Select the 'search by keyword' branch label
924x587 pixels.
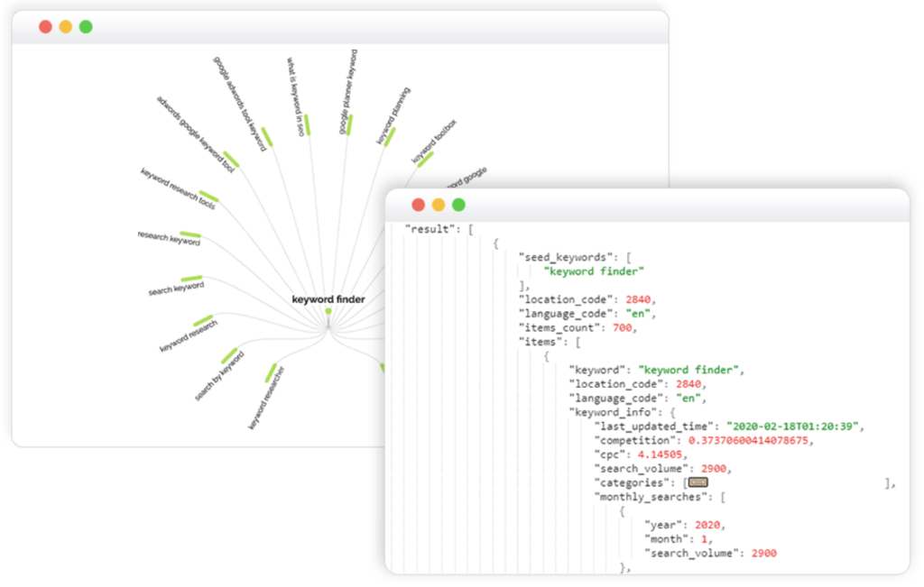coord(219,376)
